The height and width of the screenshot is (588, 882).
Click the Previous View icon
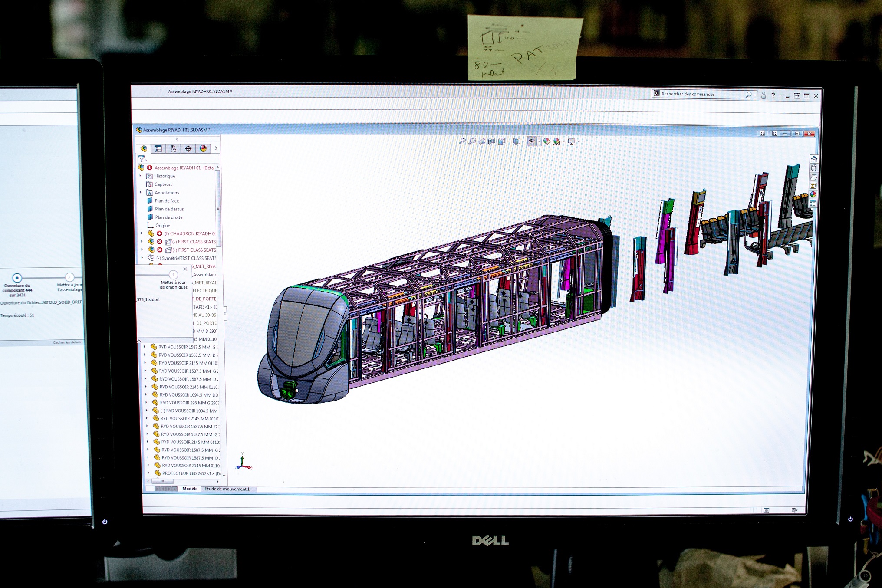click(x=482, y=141)
